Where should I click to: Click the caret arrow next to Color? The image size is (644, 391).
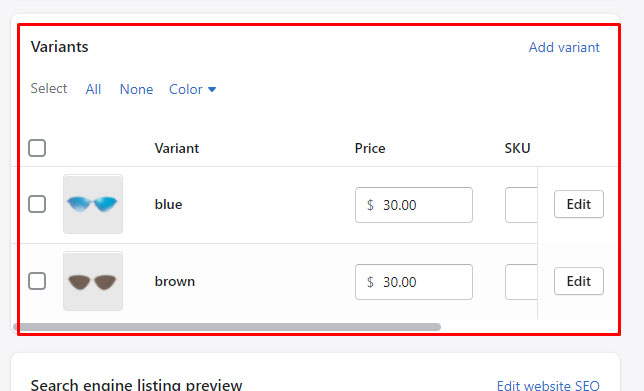(212, 90)
